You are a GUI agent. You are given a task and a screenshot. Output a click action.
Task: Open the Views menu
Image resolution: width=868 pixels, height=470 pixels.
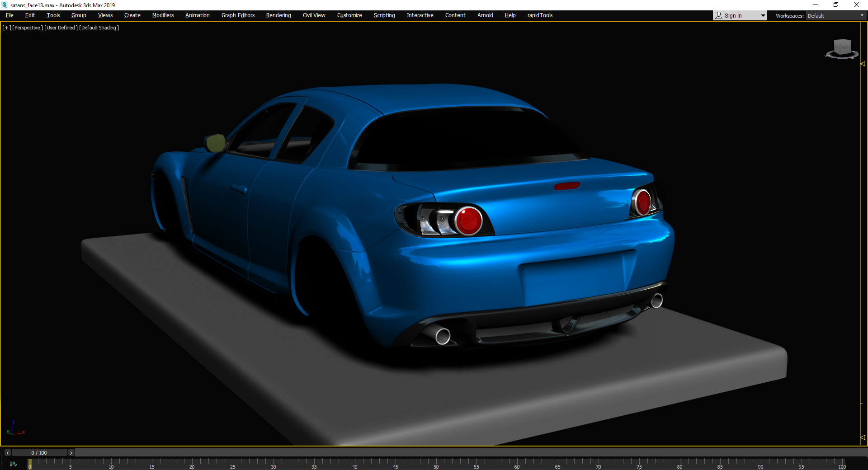(x=105, y=15)
